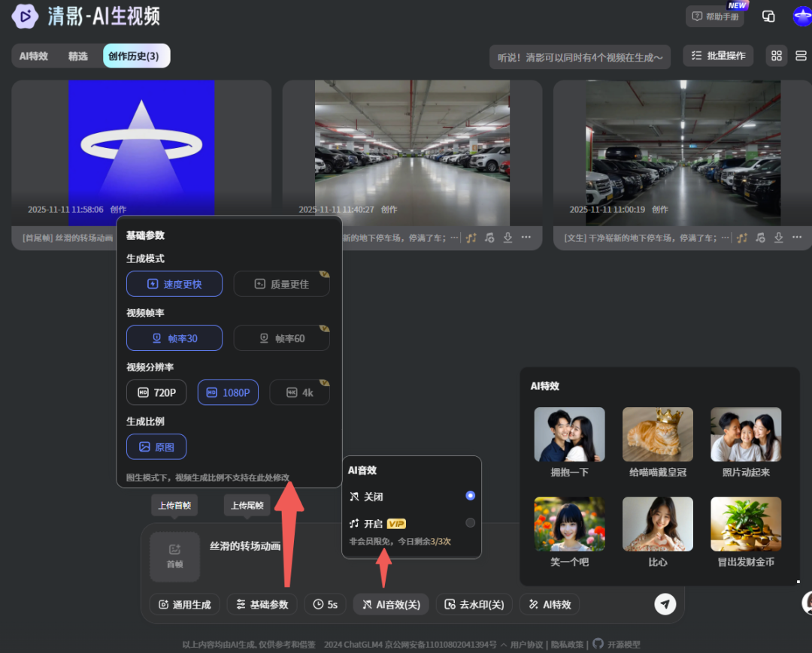Switch to grid view layout icon
The height and width of the screenshot is (653, 812).
pyautogui.click(x=776, y=56)
